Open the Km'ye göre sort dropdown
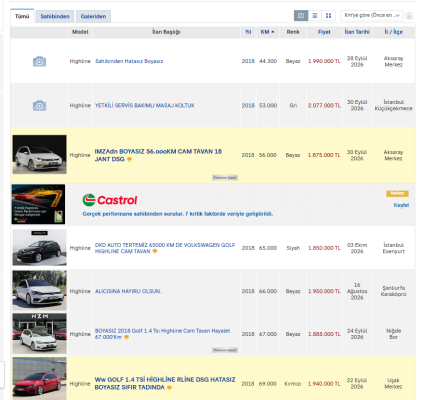 tap(372, 15)
